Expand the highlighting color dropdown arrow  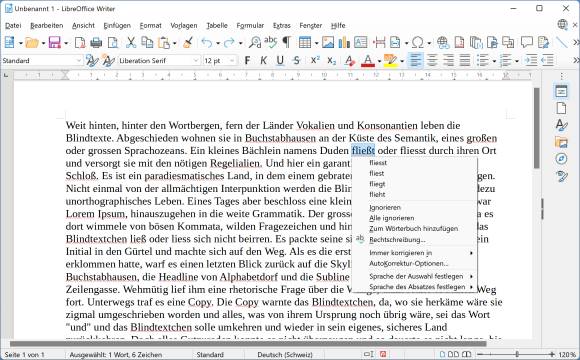click(x=402, y=61)
